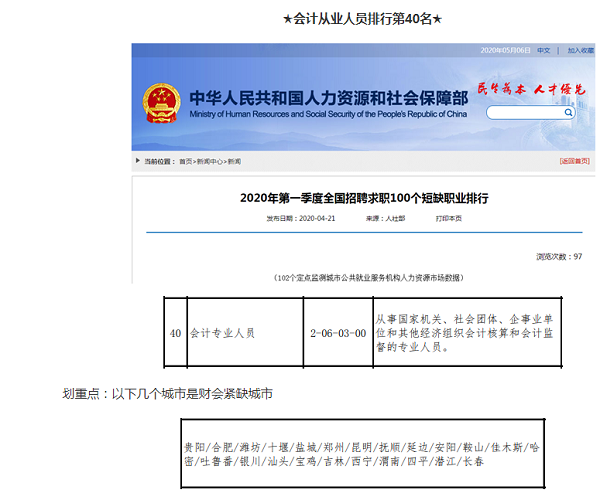Click 打印本页 to print page

(448, 218)
